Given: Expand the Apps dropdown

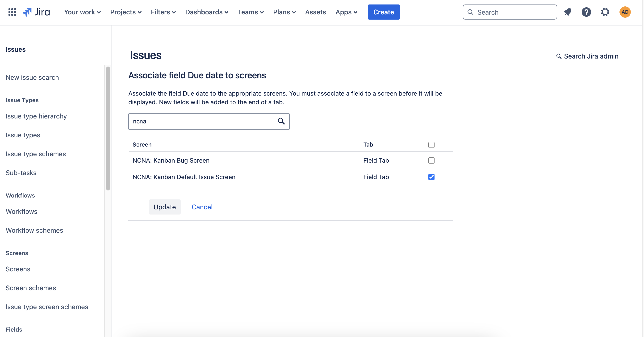Looking at the screenshot, I should click(346, 12).
